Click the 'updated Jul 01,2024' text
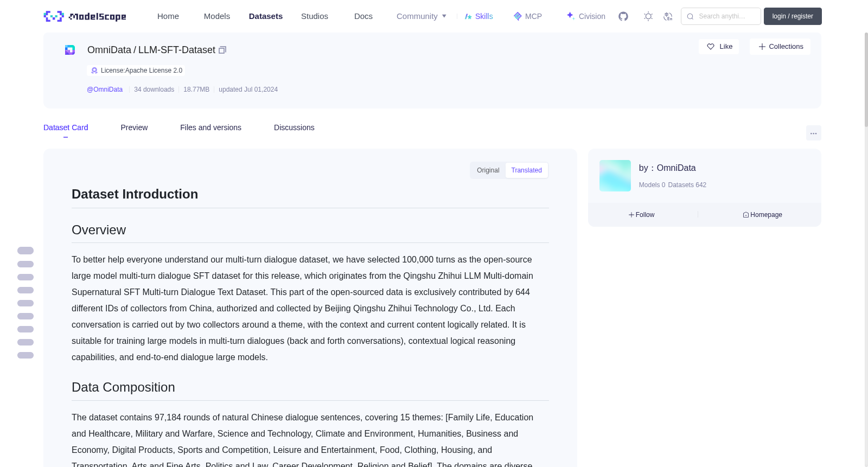 pos(248,89)
